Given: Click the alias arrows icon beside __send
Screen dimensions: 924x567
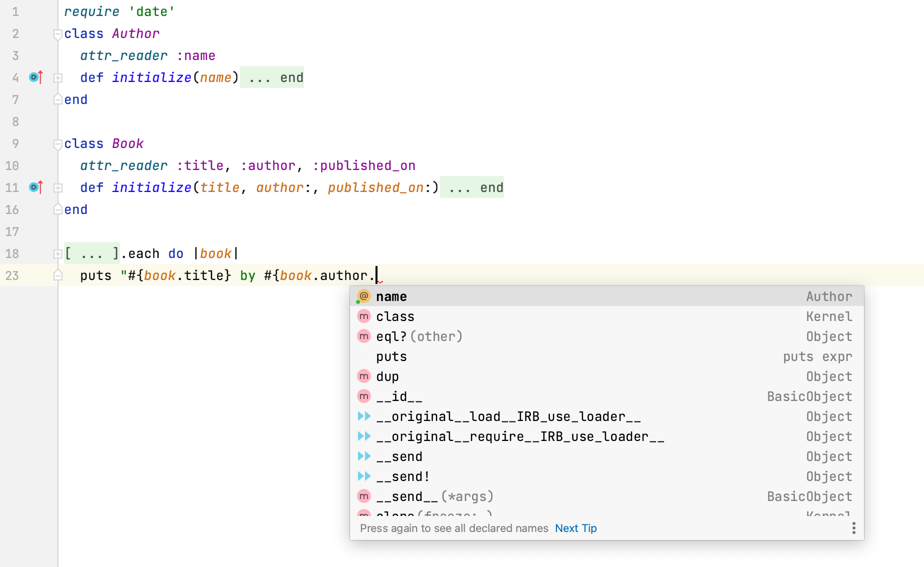Looking at the screenshot, I should 363,456.
